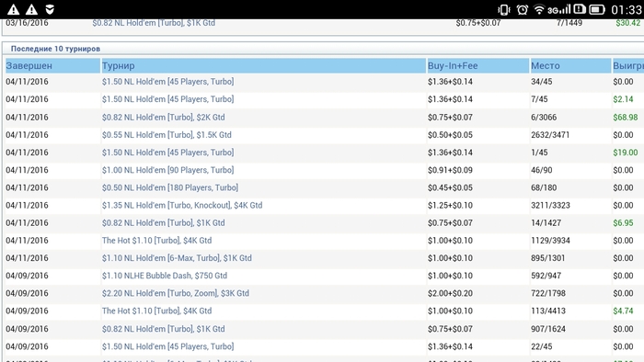
Task: Select the 68/180 place cell
Action: tap(544, 187)
